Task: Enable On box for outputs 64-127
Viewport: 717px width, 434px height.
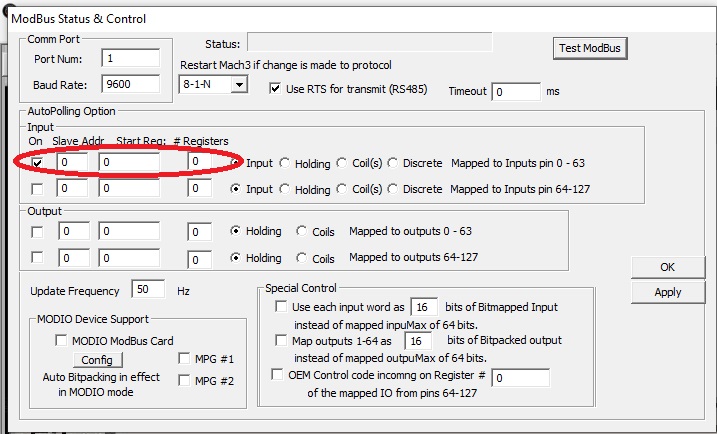Action: click(x=37, y=257)
